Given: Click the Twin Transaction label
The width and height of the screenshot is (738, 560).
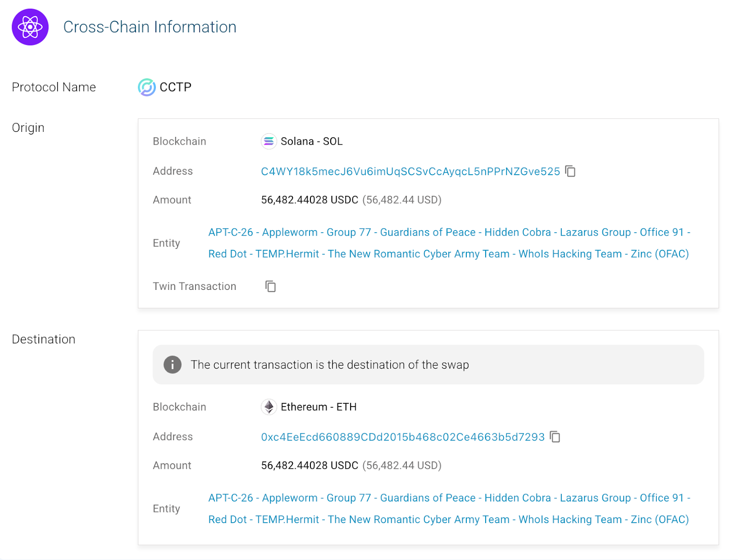Looking at the screenshot, I should 195,286.
